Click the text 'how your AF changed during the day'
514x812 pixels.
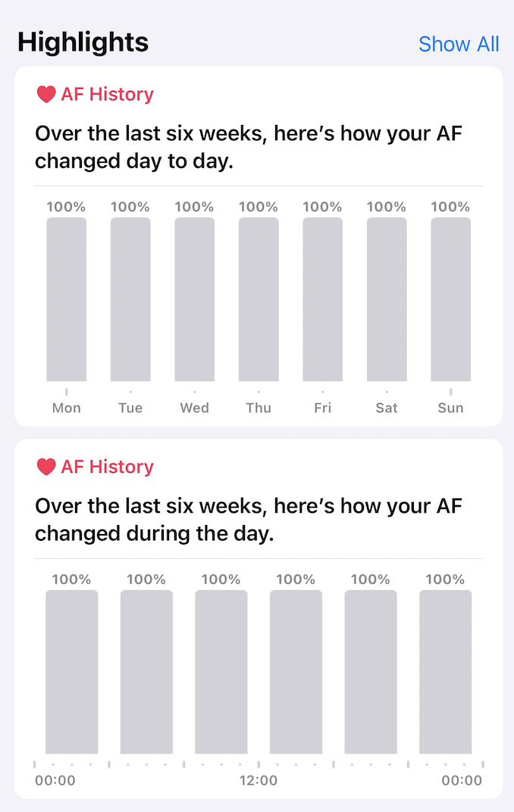(248, 520)
